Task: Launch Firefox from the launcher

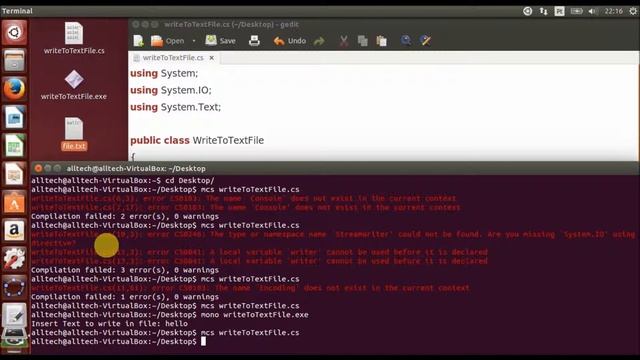Action: 14,89
